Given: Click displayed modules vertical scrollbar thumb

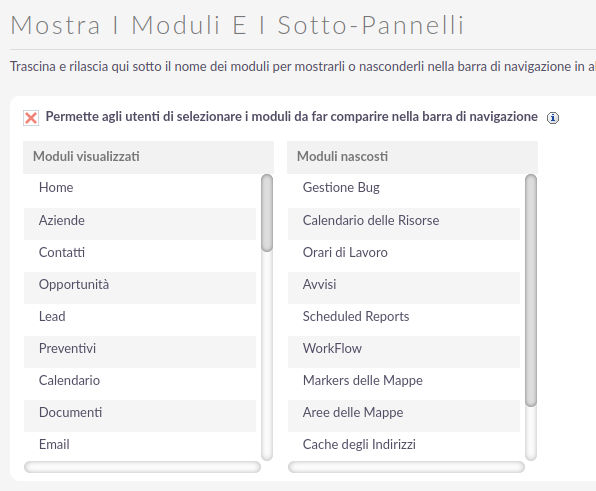Looking at the screenshot, I should (x=267, y=213).
